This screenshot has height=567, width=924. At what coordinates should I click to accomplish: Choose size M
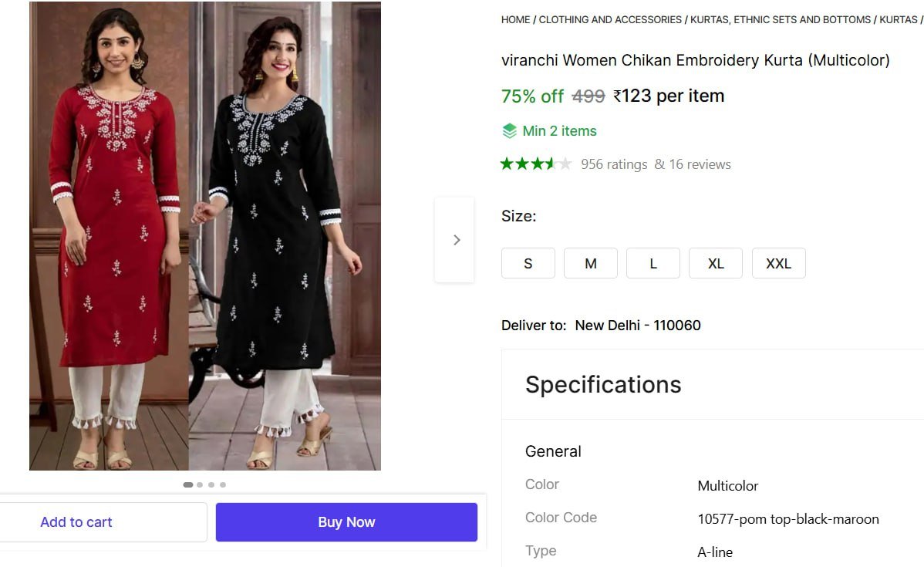(x=591, y=263)
